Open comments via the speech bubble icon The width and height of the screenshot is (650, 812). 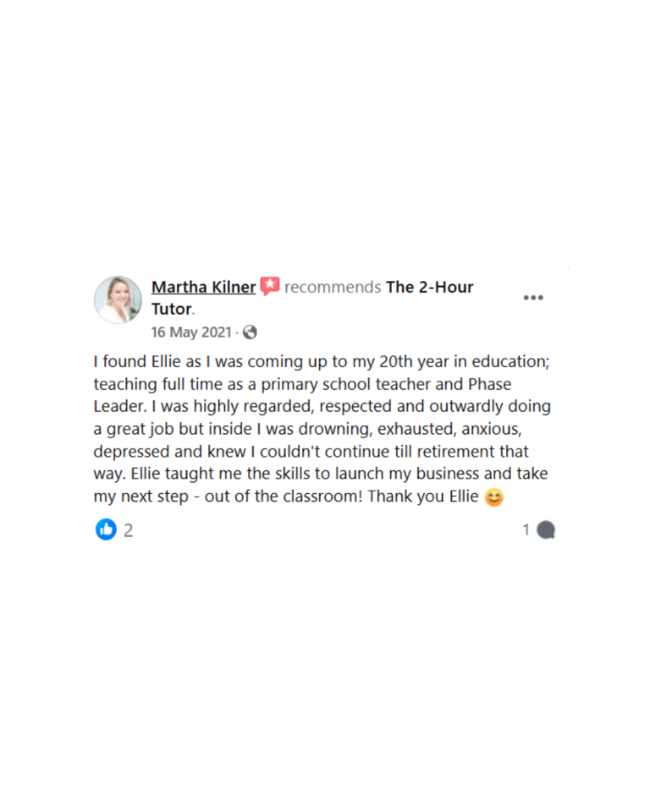click(545, 529)
